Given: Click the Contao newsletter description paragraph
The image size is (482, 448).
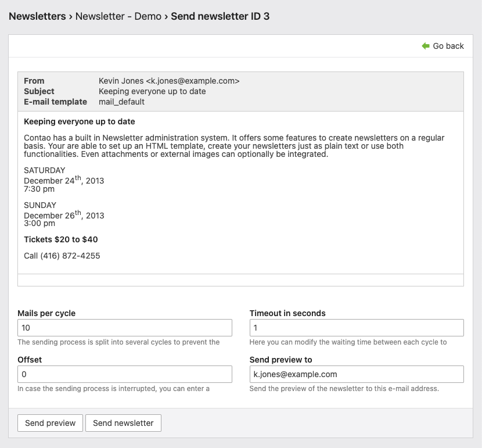Looking at the screenshot, I should (234, 146).
